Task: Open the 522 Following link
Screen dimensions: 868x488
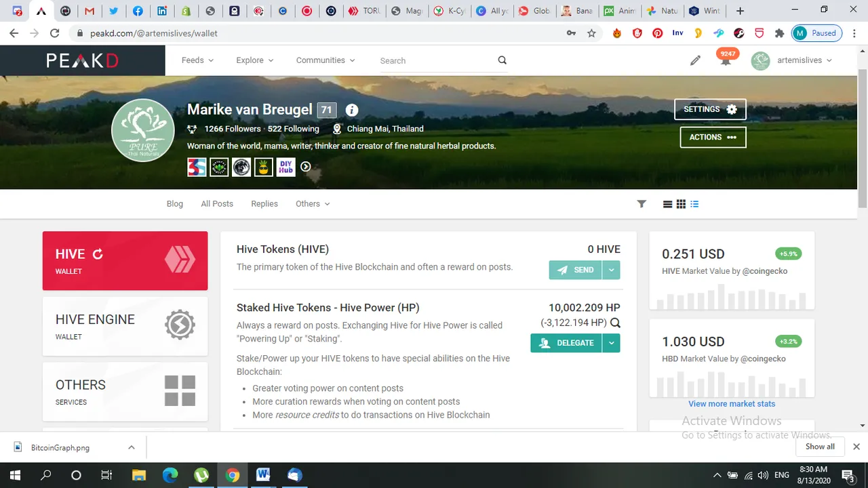Action: (293, 129)
